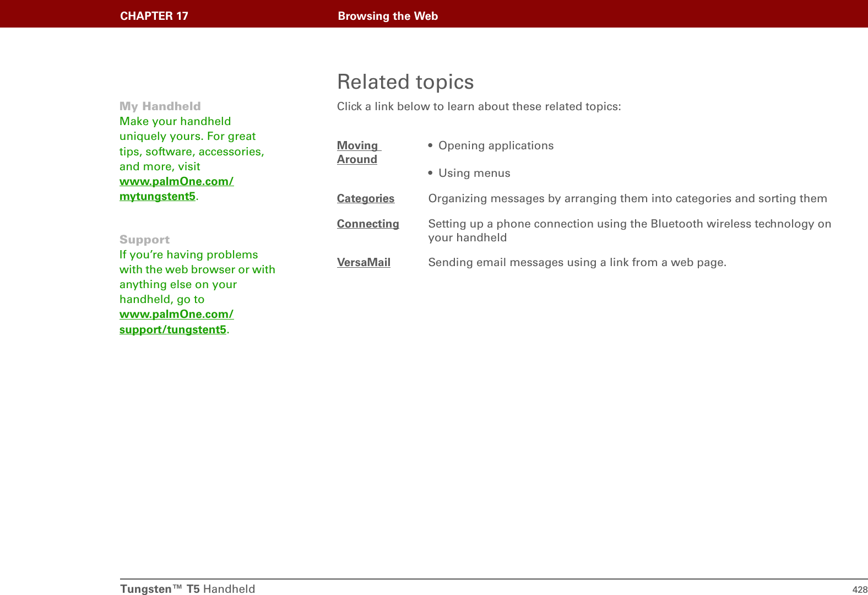The width and height of the screenshot is (868, 595).
Task: Open the Moving Around link
Action: click(359, 153)
